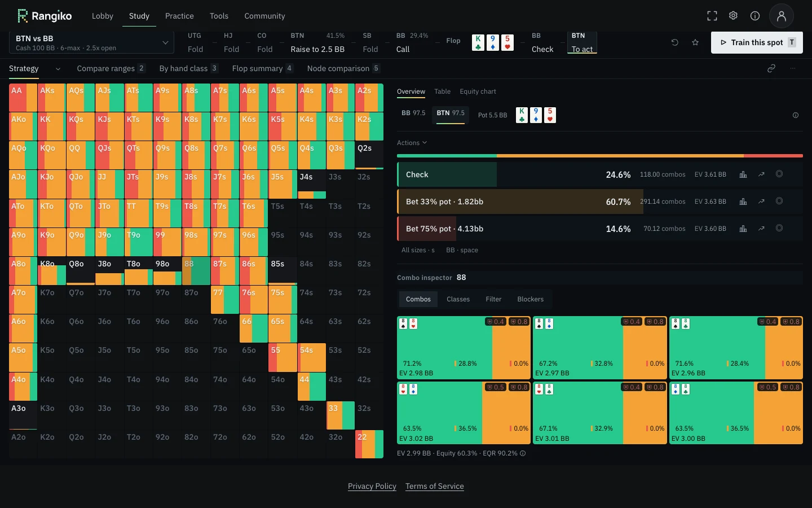
Task: Enter fullscreen mode via the header icon
Action: pos(712,16)
